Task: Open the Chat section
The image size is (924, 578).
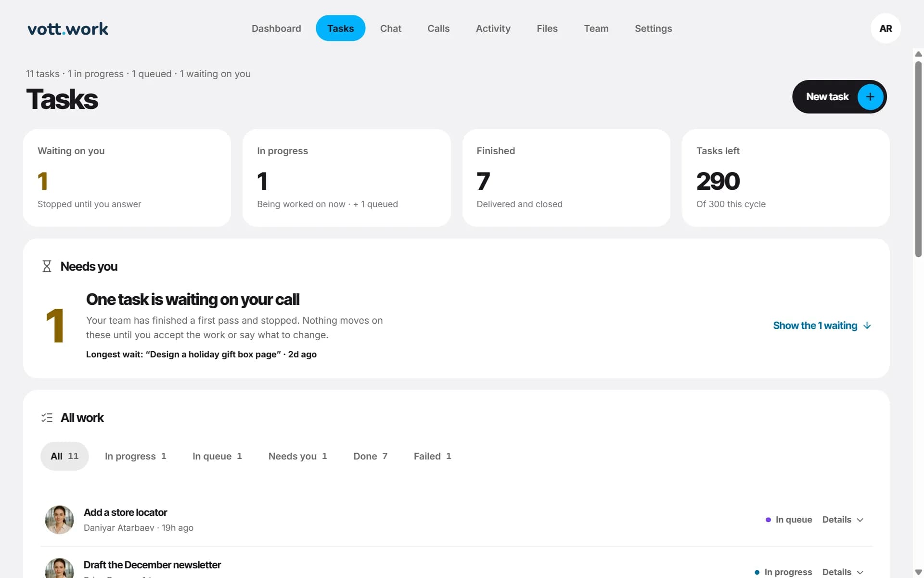Action: [x=390, y=28]
